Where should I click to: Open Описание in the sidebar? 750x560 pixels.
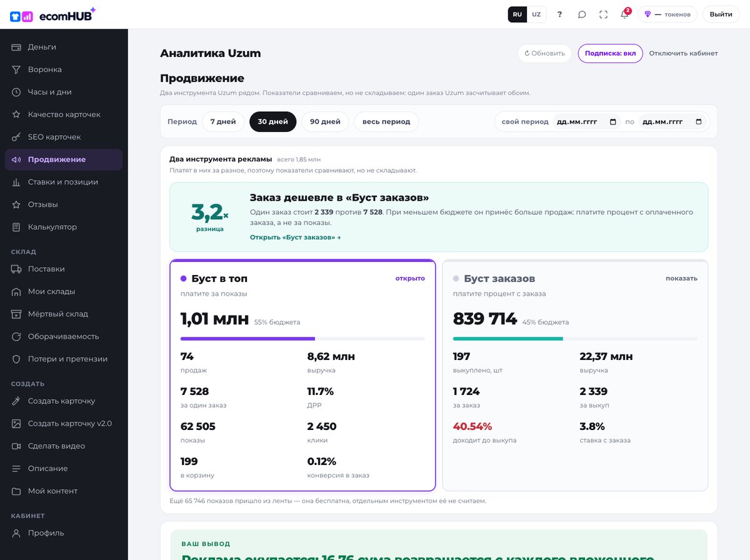coord(64,468)
